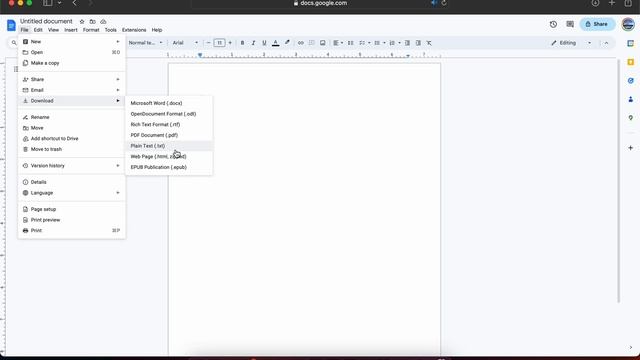The width and height of the screenshot is (640, 360).
Task: Collapse the toolbar with the up chevron
Action: pos(606,43)
